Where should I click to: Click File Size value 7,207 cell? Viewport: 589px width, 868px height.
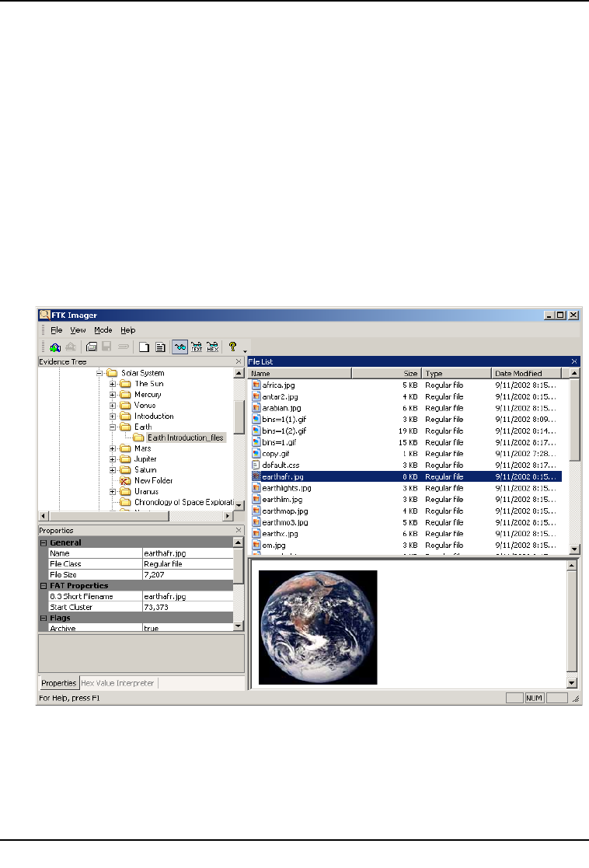pyautogui.click(x=188, y=574)
